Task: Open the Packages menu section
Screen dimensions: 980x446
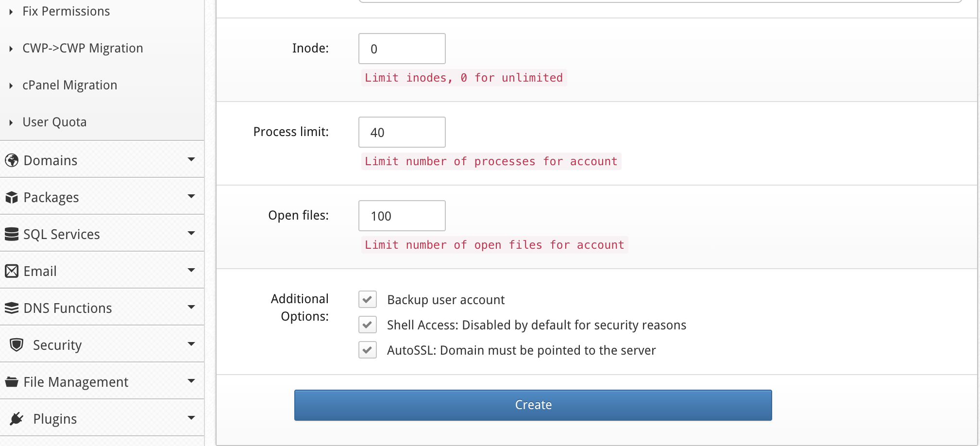Action: [102, 197]
